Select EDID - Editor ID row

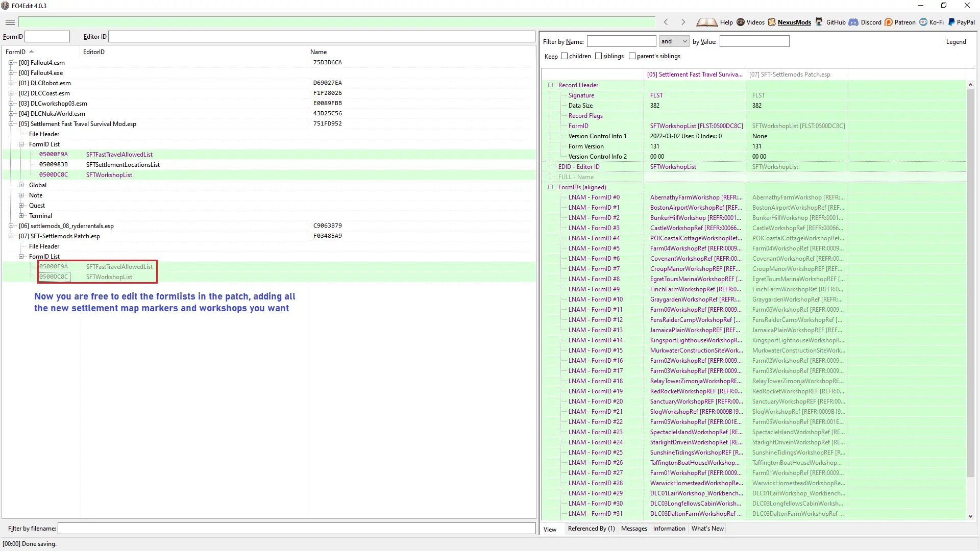pyautogui.click(x=753, y=167)
